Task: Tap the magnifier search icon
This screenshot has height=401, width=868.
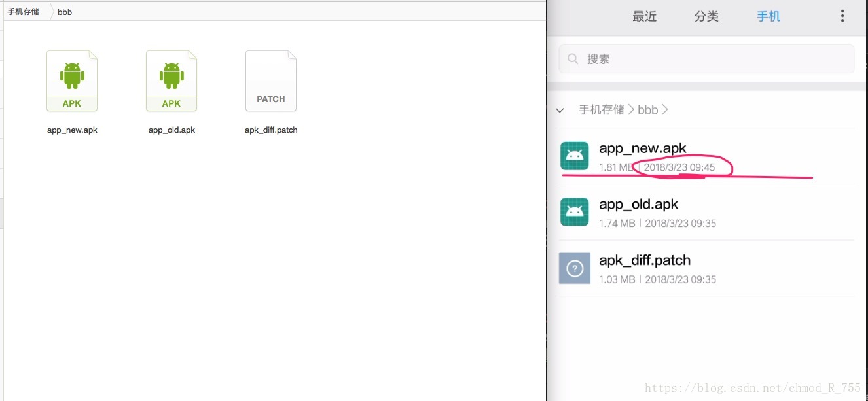Action: click(573, 59)
